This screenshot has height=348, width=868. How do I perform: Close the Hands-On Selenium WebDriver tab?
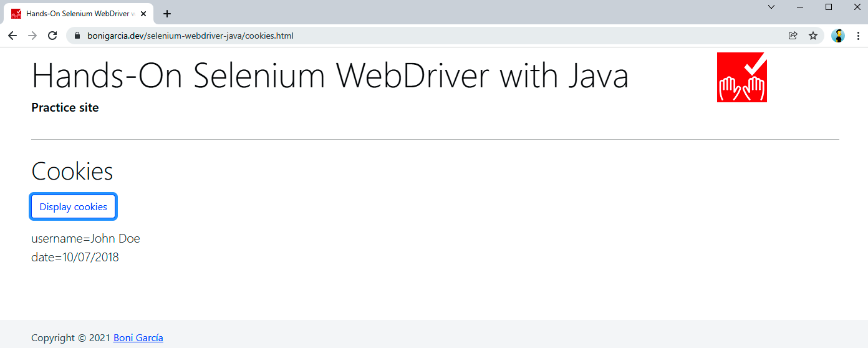[143, 14]
